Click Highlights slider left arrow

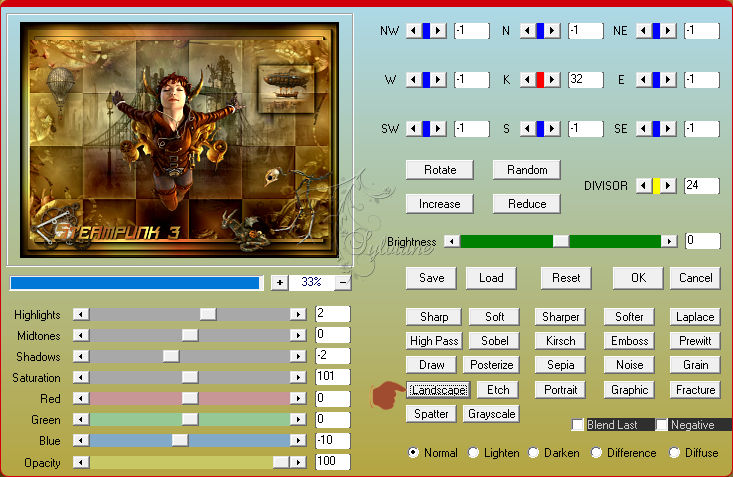click(x=81, y=314)
